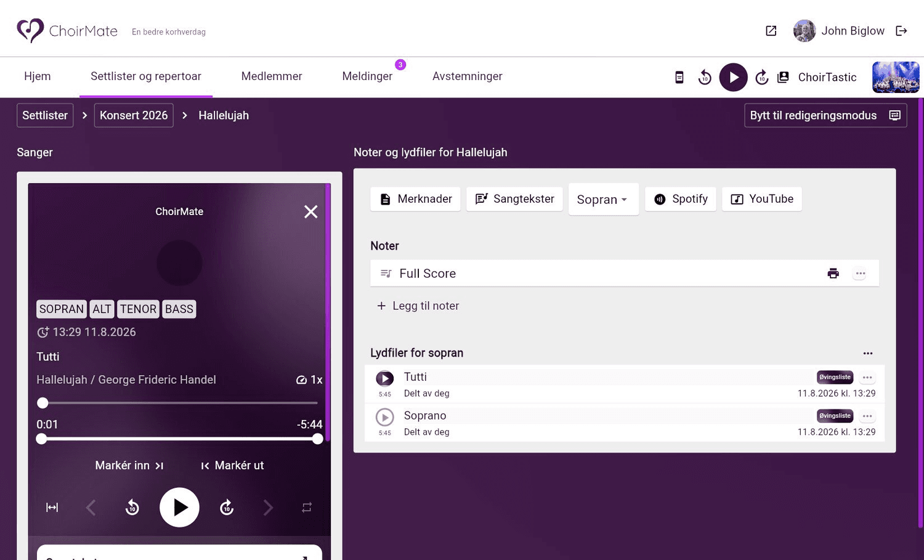Click the Settlister breadcrumb
Screen dimensions: 924x560
pyautogui.click(x=45, y=115)
